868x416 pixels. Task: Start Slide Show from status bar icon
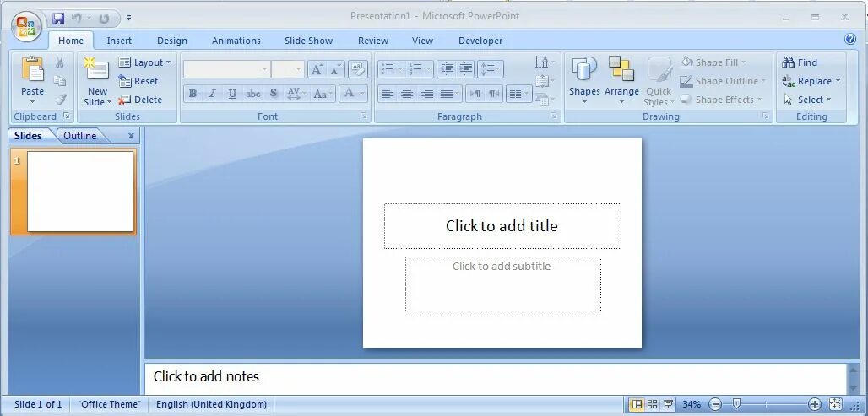[x=669, y=404]
